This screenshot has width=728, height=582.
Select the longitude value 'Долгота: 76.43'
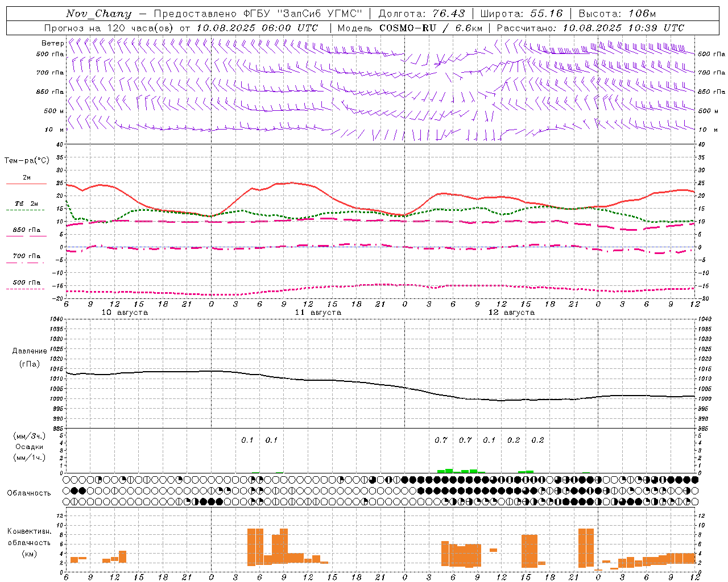[x=421, y=14]
